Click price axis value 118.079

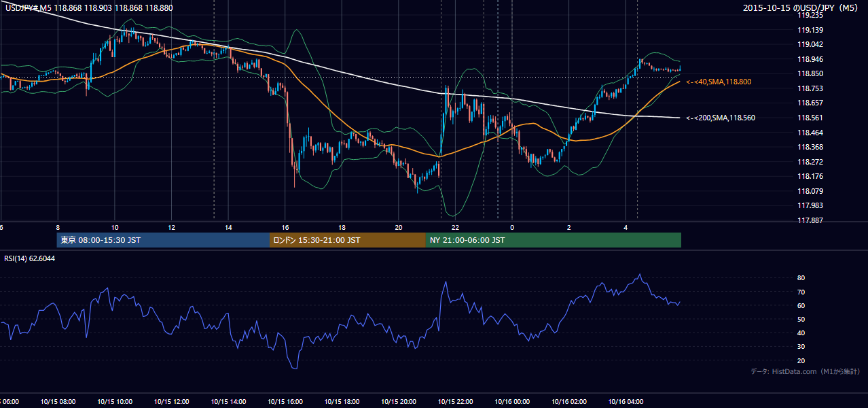point(810,191)
